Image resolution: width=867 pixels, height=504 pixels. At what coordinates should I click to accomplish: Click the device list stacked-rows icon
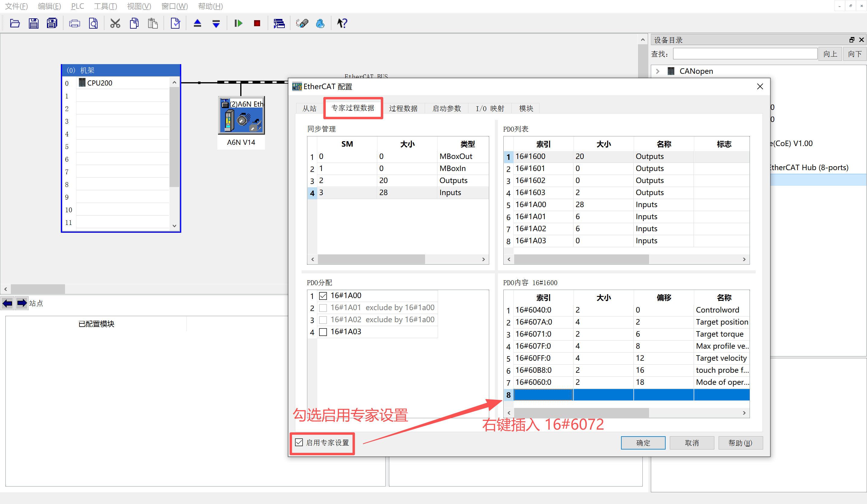[x=279, y=23]
